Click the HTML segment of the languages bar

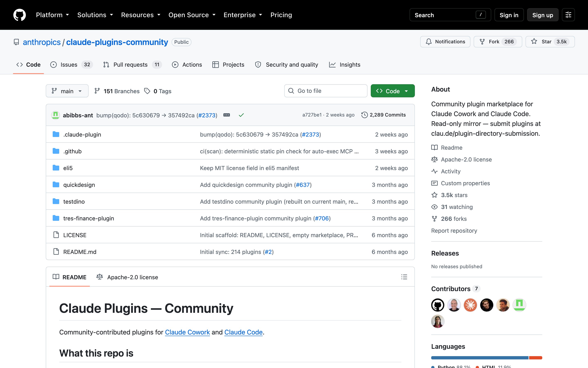click(536, 358)
